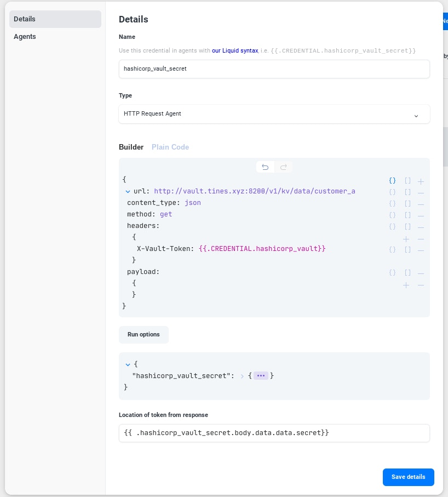
Task: Open the Type dropdown showing HTTP Request Agent
Action: click(274, 114)
